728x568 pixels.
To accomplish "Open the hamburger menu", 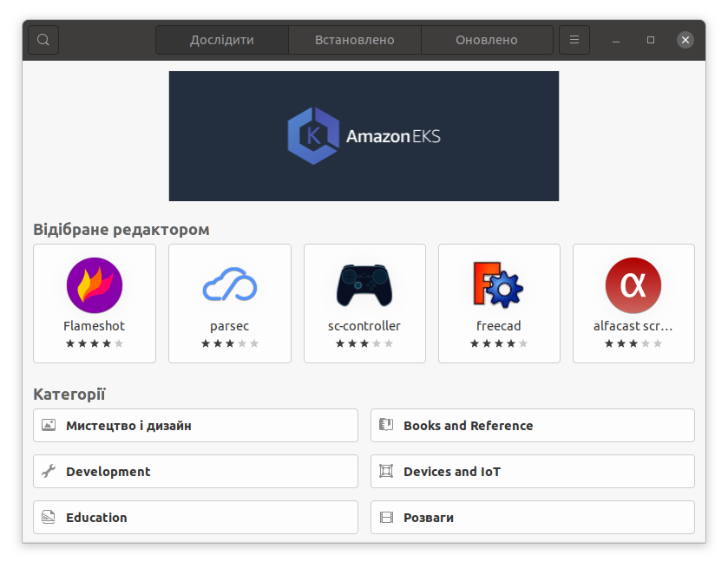I will pos(574,39).
